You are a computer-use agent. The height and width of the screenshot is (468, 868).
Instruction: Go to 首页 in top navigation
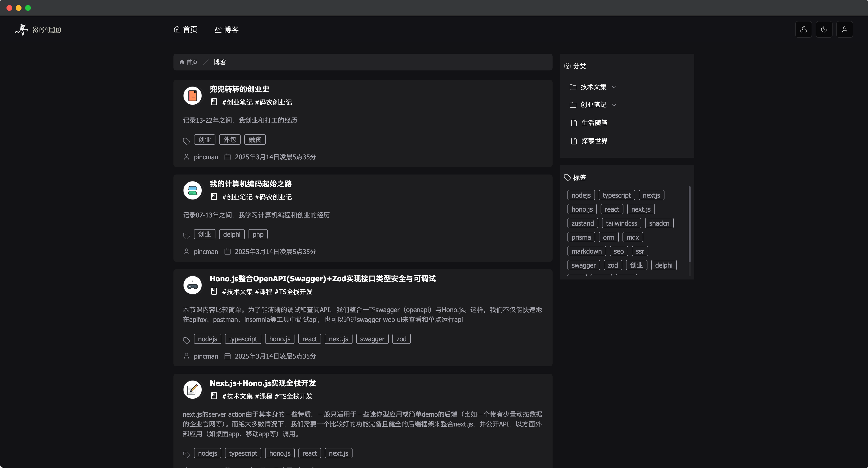(x=186, y=30)
